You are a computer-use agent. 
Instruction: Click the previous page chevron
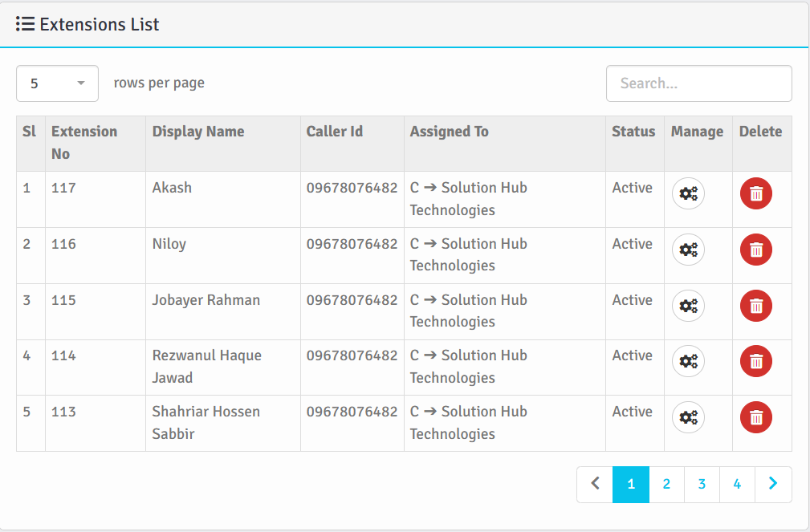point(595,484)
